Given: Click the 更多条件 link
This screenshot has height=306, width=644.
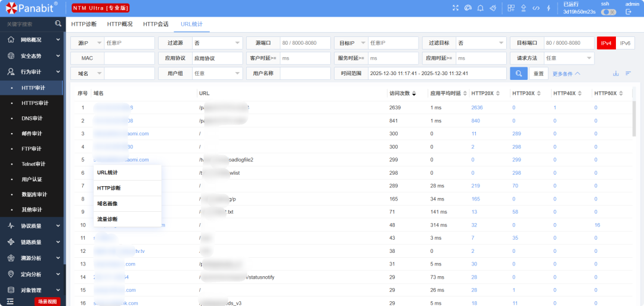Looking at the screenshot, I should click(566, 73).
